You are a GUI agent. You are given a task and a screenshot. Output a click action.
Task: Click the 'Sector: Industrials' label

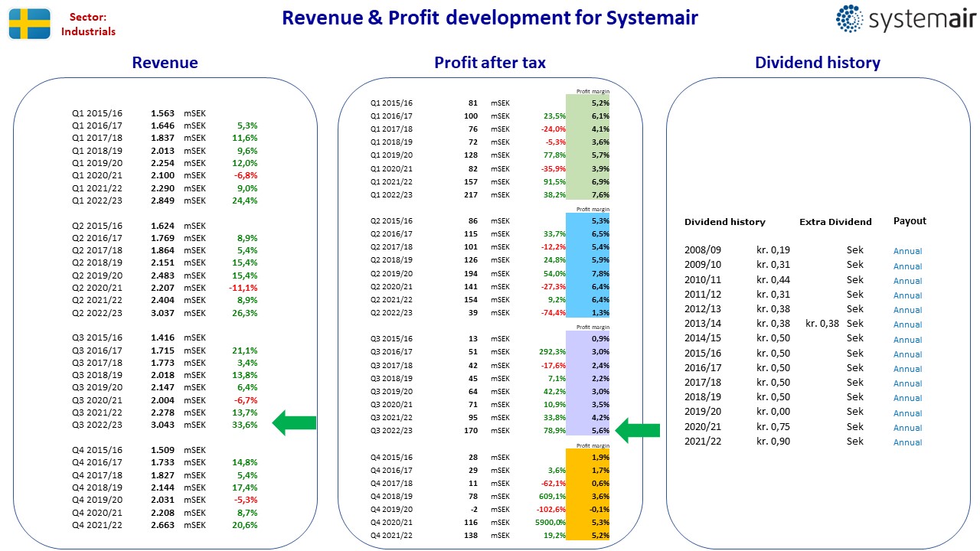click(89, 24)
